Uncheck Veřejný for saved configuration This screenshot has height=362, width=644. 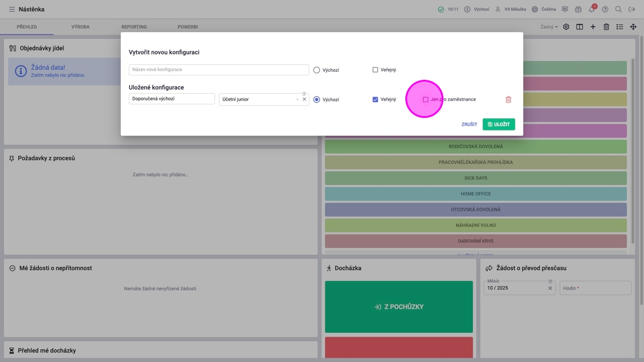pyautogui.click(x=375, y=99)
